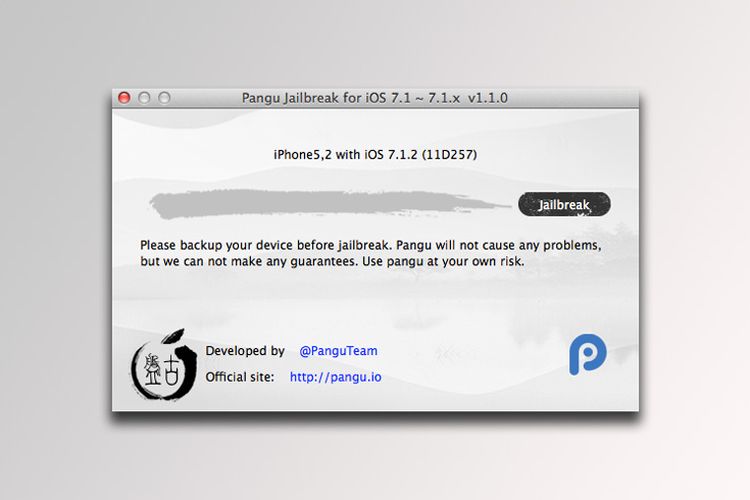Click the zoom button in the titlebar
The width and height of the screenshot is (750, 500).
coord(164,98)
